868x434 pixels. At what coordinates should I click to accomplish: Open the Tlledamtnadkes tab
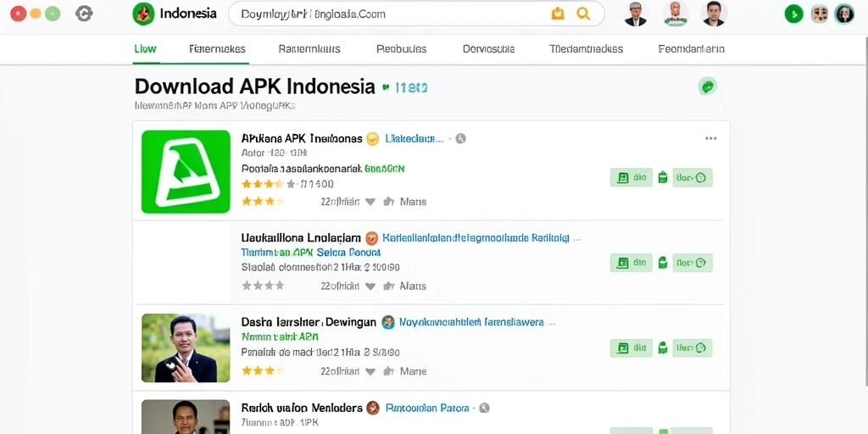587,48
